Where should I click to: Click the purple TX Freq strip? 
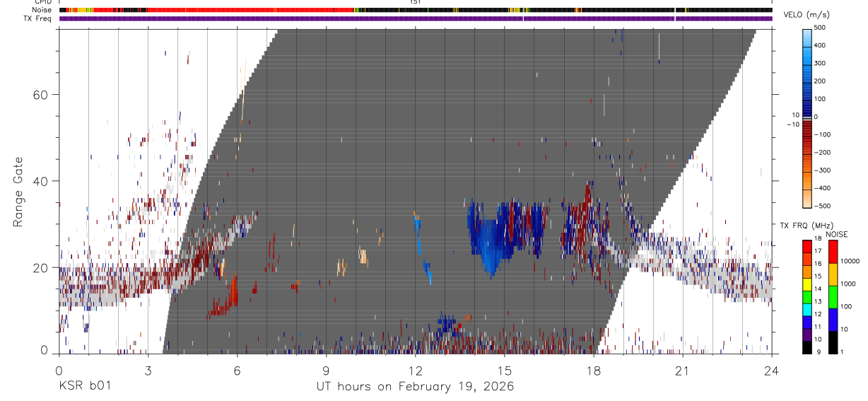pyautogui.click(x=416, y=18)
